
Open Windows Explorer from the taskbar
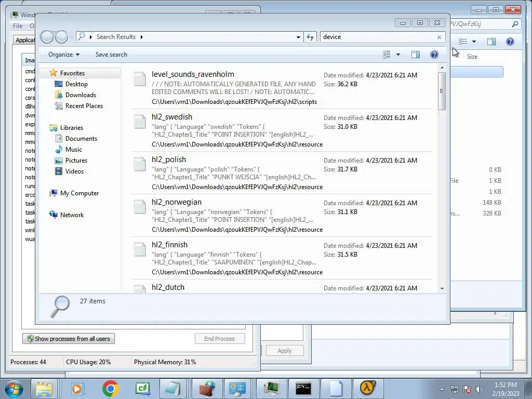pyautogui.click(x=44, y=389)
